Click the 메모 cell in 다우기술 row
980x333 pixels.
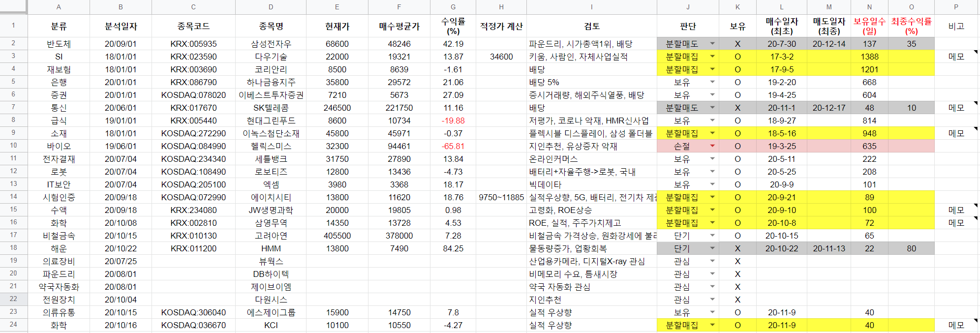(x=956, y=57)
